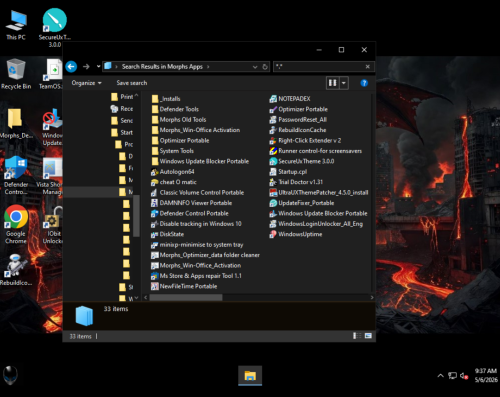Click navigation pane vertical scrollbar
500x397 pixels.
pos(136,216)
